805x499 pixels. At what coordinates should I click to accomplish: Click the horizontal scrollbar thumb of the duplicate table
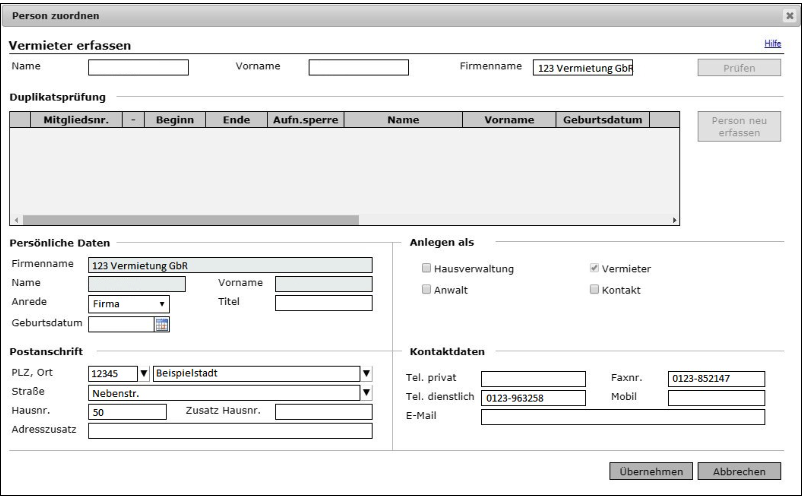(191, 220)
